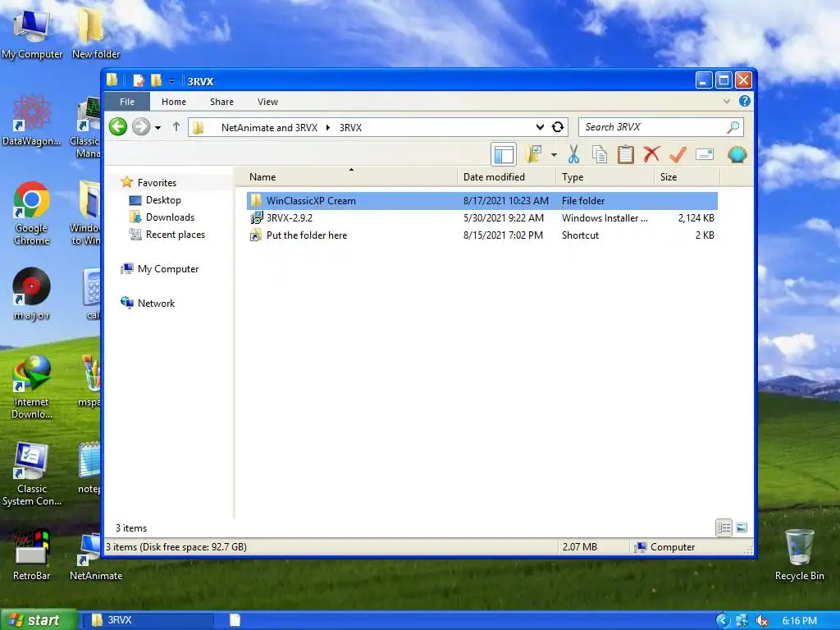Image resolution: width=840 pixels, height=630 pixels.
Task: Open the blue help question mark
Action: pos(745,101)
